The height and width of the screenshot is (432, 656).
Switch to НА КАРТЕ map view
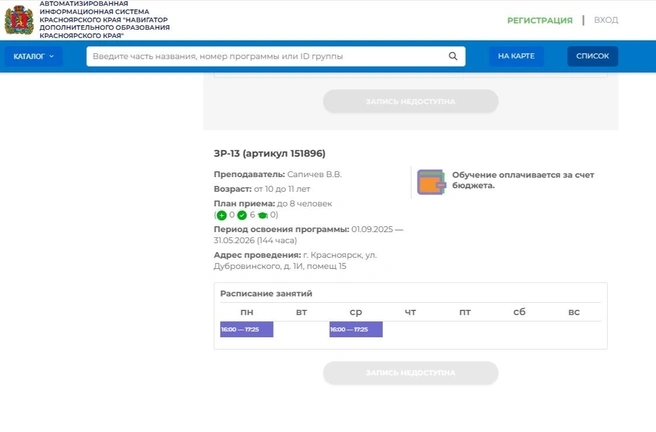point(516,56)
